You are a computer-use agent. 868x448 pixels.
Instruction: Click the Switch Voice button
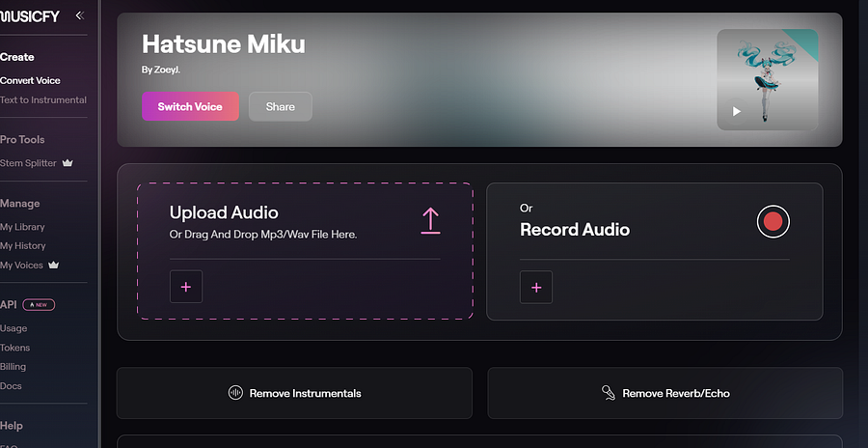tap(190, 106)
